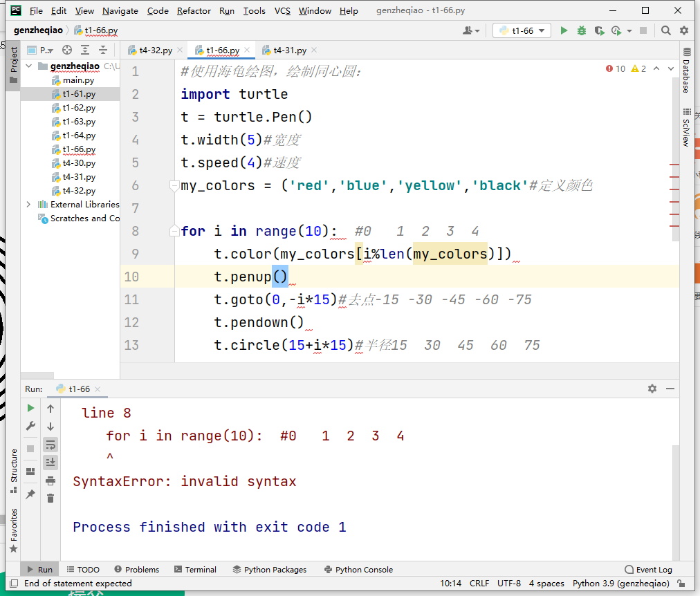The height and width of the screenshot is (596, 700).
Task: Open the Event Log
Action: pyautogui.click(x=648, y=570)
